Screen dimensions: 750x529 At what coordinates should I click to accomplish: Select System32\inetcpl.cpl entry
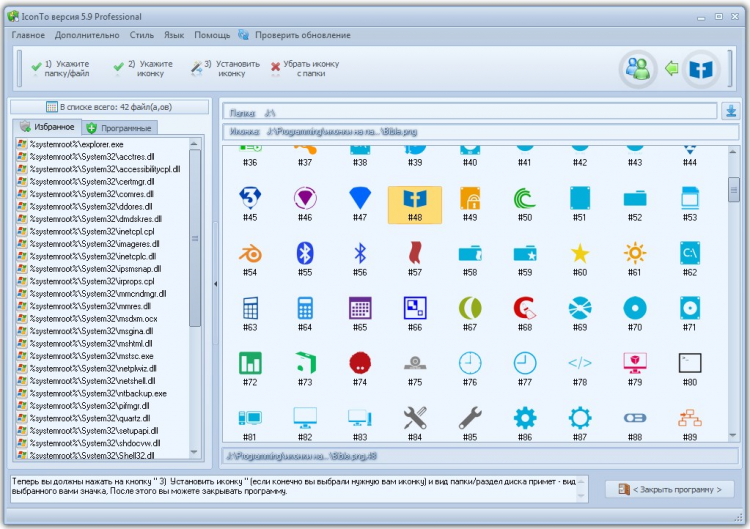coord(102,231)
